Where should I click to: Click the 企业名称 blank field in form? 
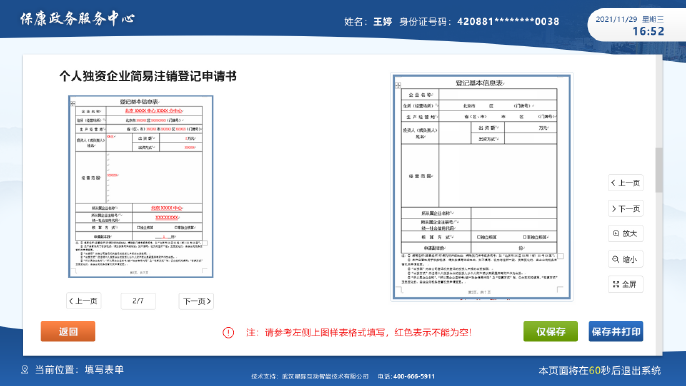tap(498, 95)
